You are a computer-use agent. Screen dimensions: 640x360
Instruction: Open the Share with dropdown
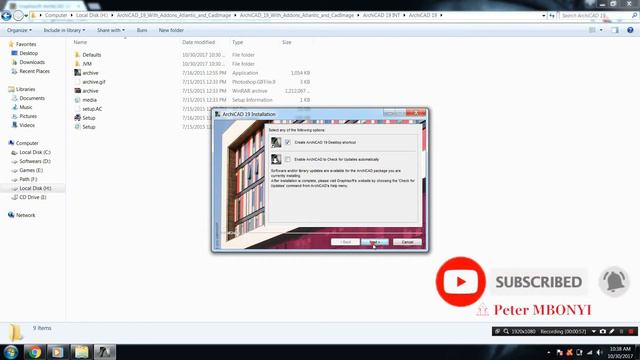(111, 30)
